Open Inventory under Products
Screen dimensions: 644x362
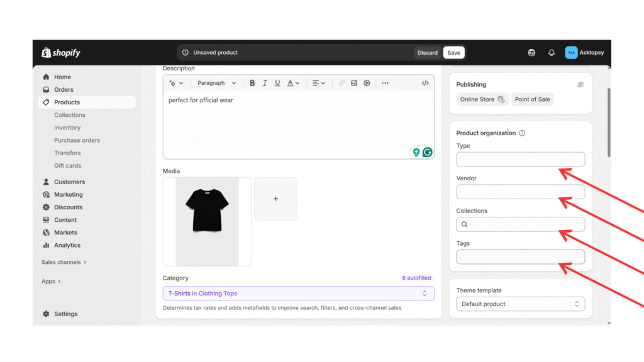[67, 128]
